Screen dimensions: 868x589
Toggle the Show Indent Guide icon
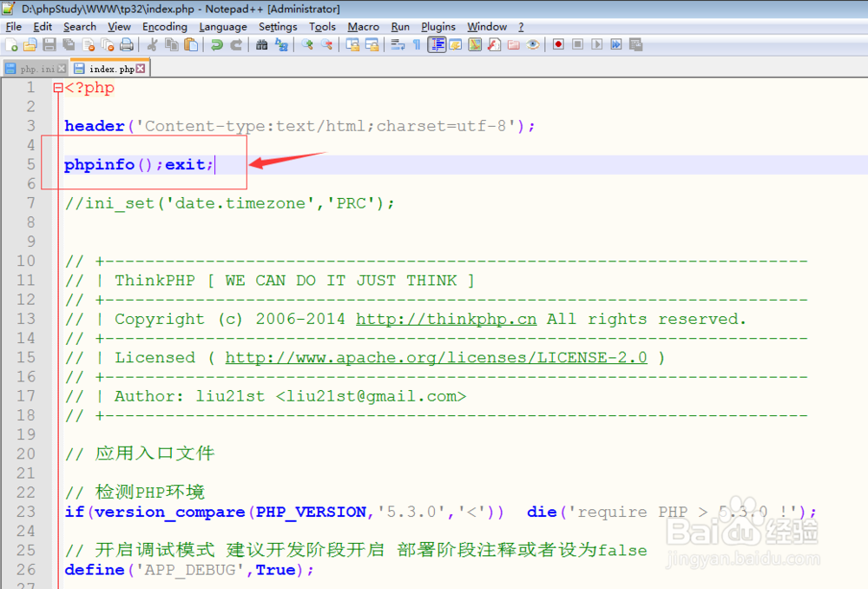pyautogui.click(x=437, y=45)
